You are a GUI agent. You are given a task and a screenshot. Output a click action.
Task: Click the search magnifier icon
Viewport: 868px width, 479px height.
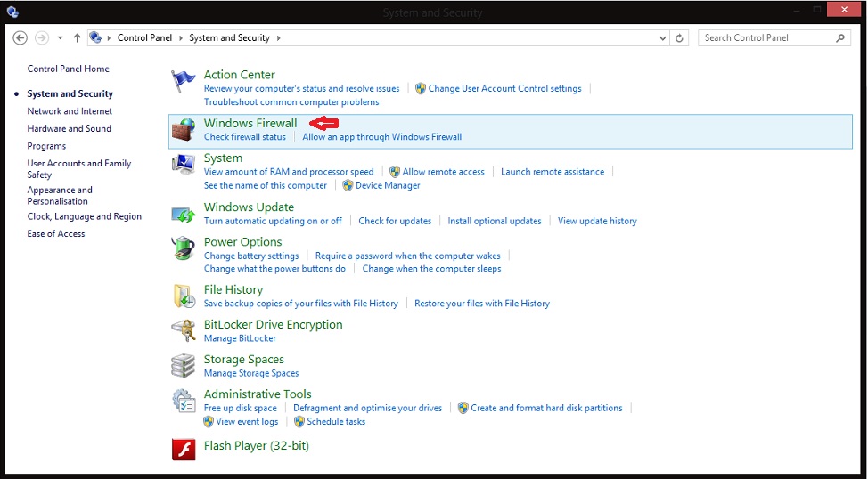840,37
